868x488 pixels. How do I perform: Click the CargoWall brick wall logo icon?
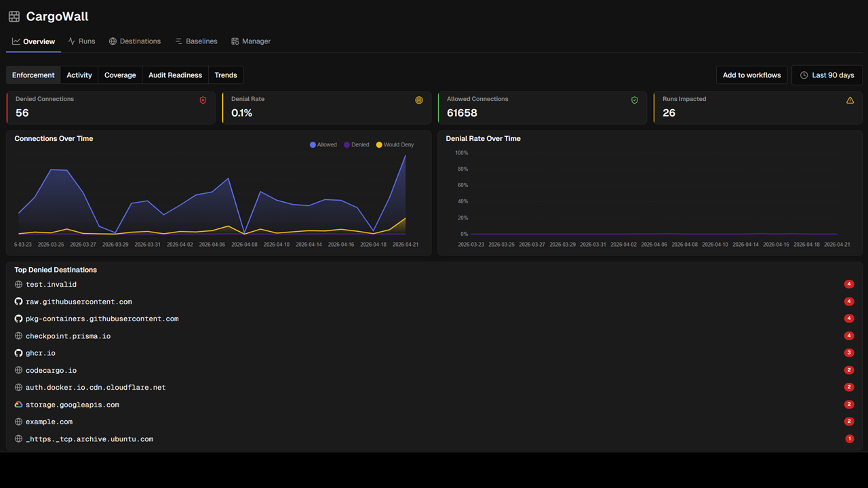click(14, 16)
